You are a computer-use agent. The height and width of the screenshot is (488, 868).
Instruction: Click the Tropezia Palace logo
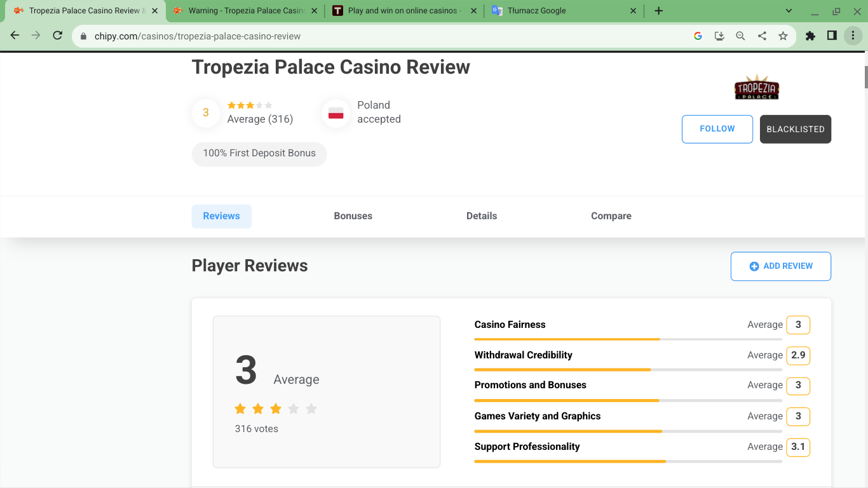pos(756,88)
